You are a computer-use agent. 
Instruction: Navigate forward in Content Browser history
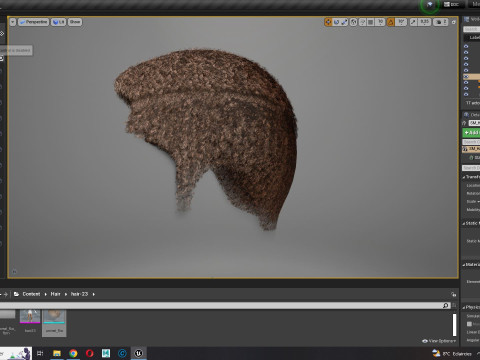6,294
